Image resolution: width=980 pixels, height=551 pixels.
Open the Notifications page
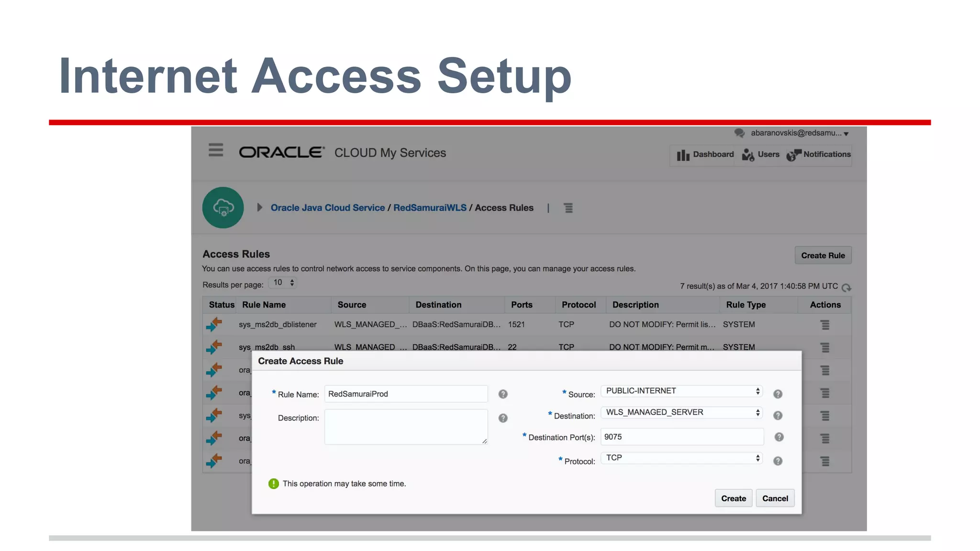point(818,154)
